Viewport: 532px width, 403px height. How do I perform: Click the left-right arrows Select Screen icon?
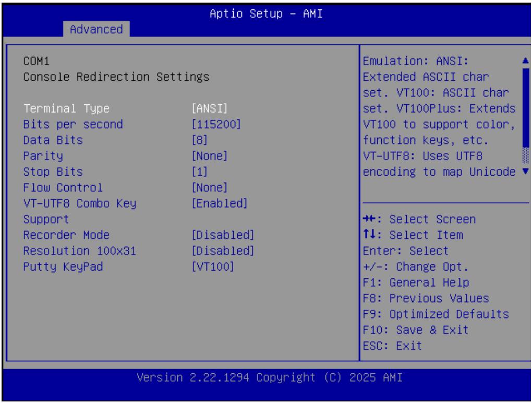coord(369,219)
